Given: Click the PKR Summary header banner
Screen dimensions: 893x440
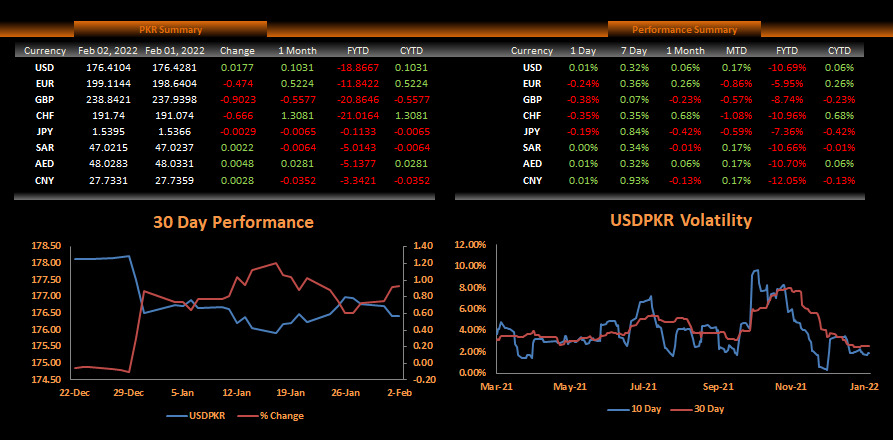Looking at the screenshot, I should tap(170, 30).
